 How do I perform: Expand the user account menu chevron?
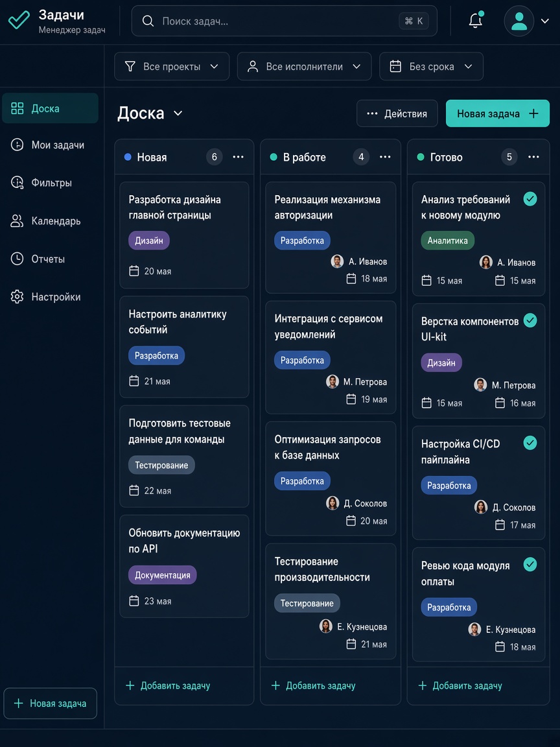pyautogui.click(x=545, y=21)
